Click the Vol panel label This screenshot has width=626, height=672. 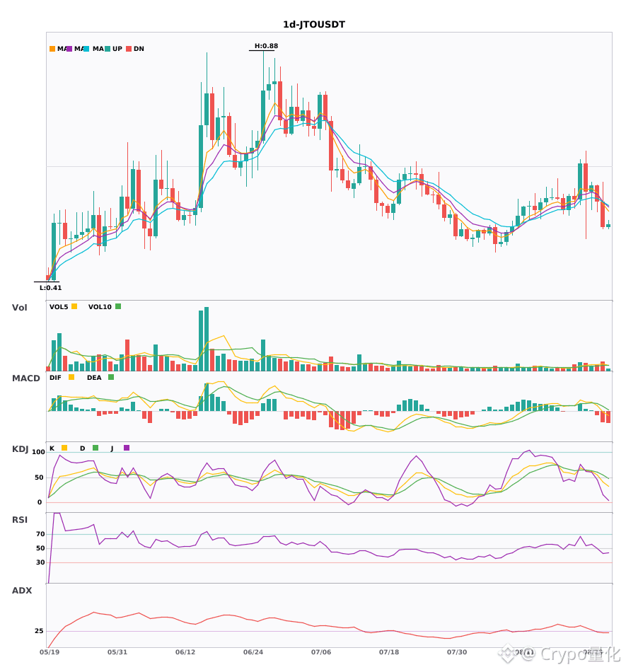[x=19, y=308]
